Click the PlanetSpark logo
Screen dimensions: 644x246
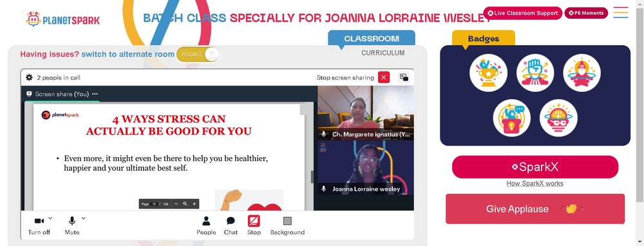pyautogui.click(x=63, y=19)
